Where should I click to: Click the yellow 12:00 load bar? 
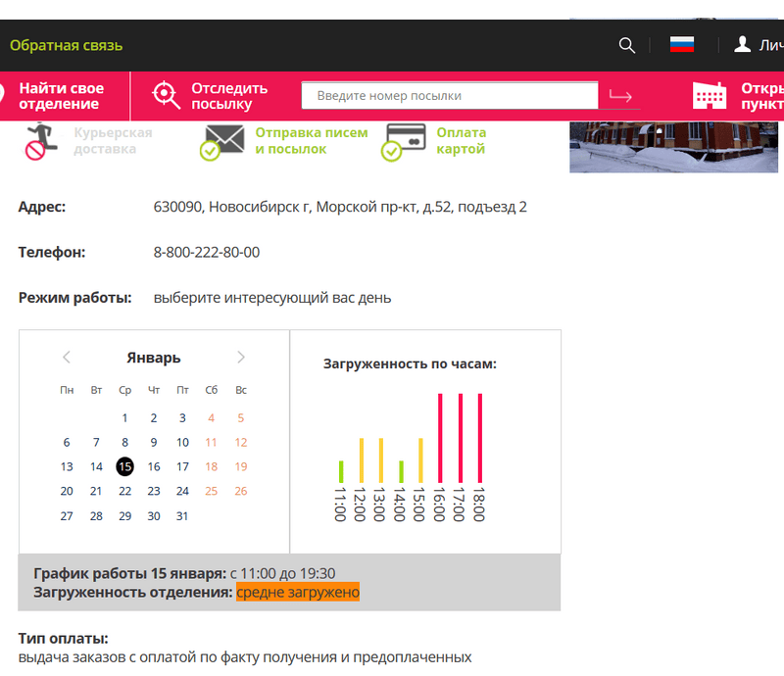361,460
